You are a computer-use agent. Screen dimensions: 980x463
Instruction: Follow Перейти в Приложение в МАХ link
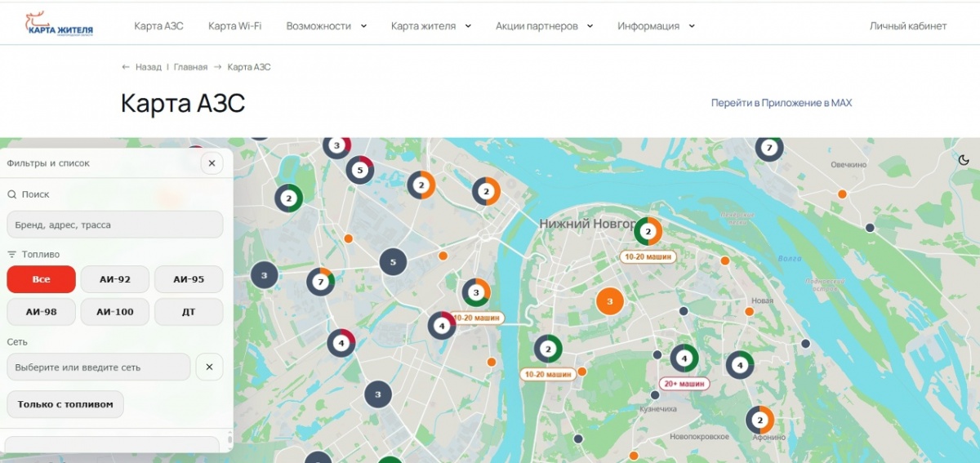[x=782, y=103]
